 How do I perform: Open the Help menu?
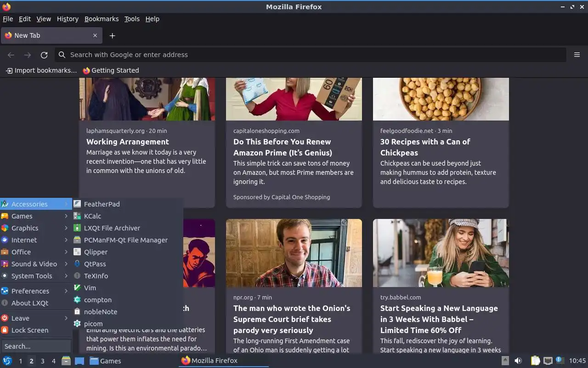click(153, 19)
